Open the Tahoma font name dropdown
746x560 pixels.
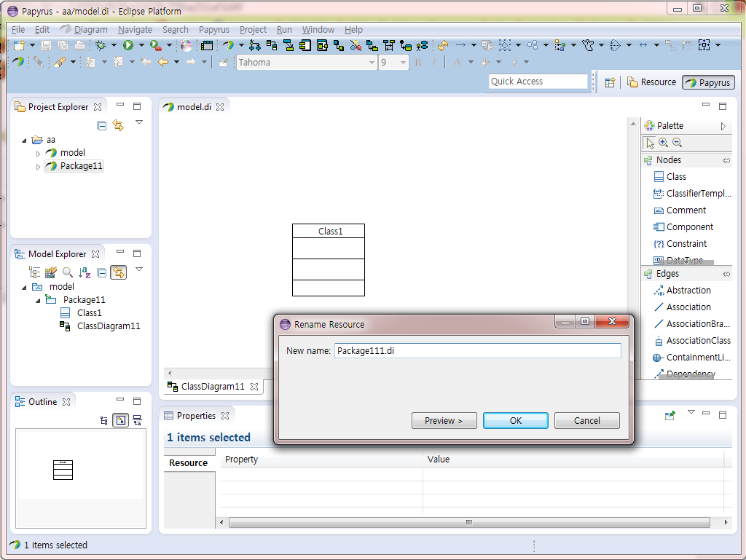(x=372, y=63)
